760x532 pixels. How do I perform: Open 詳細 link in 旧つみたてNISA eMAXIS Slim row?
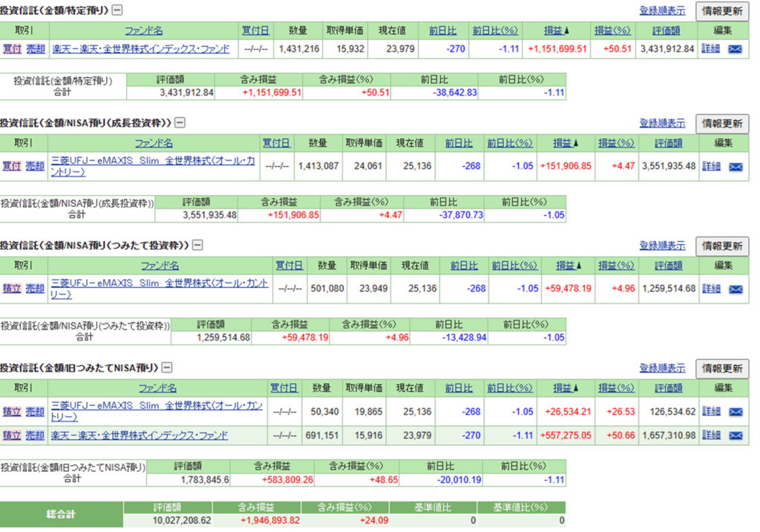pos(711,411)
